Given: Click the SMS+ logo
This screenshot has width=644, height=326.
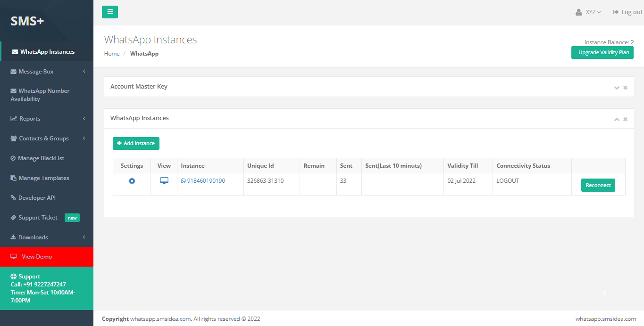Looking at the screenshot, I should coord(27,21).
